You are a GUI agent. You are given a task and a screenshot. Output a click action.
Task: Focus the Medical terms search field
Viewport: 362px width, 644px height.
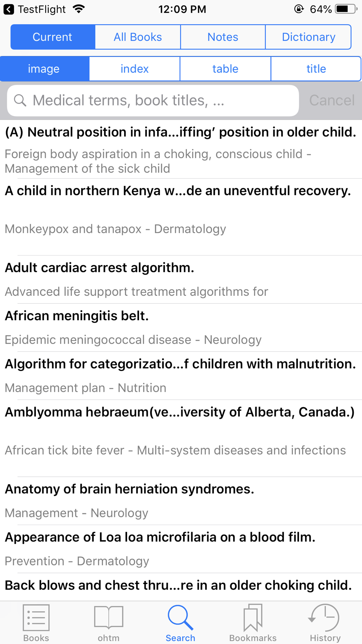(153, 101)
